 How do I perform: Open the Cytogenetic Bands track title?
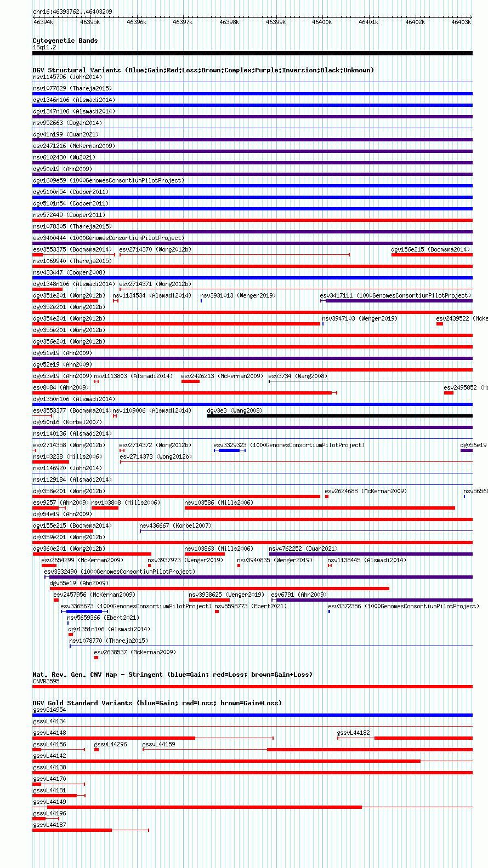pos(65,41)
